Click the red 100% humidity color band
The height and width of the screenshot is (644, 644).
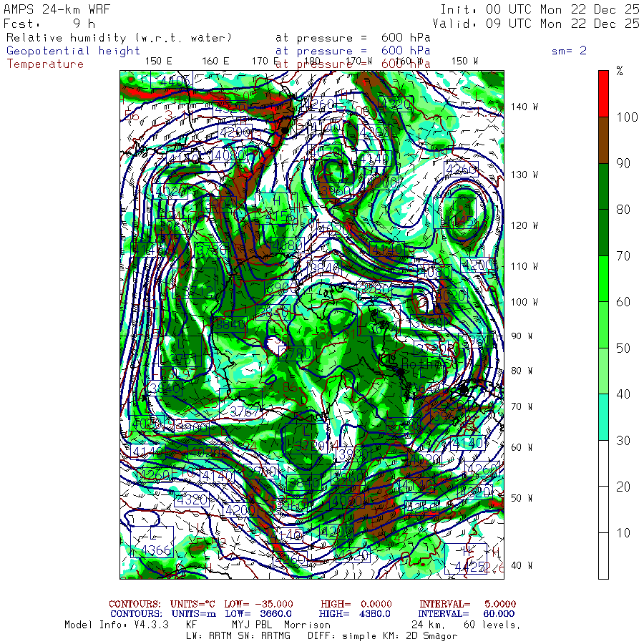[603, 94]
